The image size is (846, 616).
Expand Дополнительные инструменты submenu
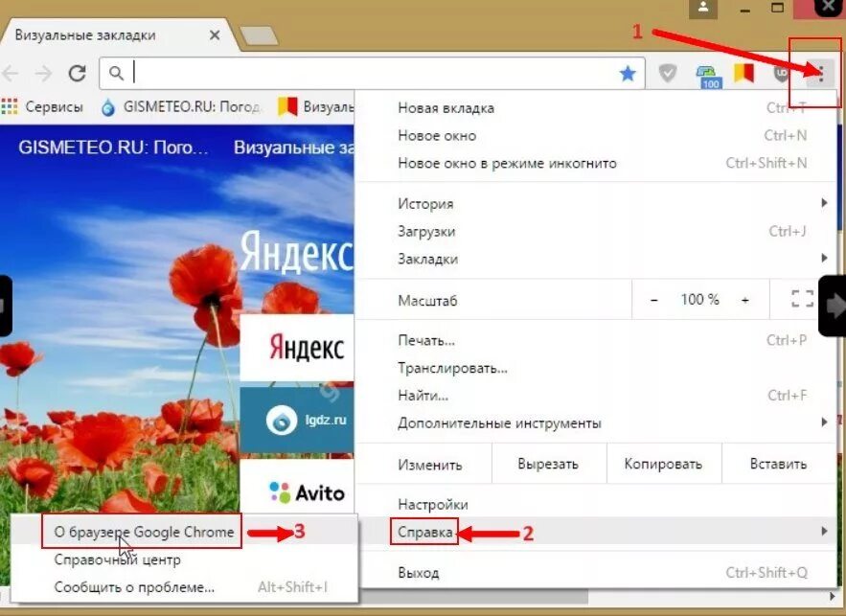pos(596,422)
